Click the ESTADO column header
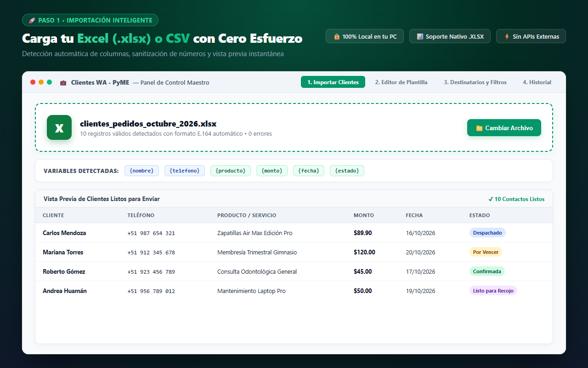The width and height of the screenshot is (588, 368). click(480, 215)
